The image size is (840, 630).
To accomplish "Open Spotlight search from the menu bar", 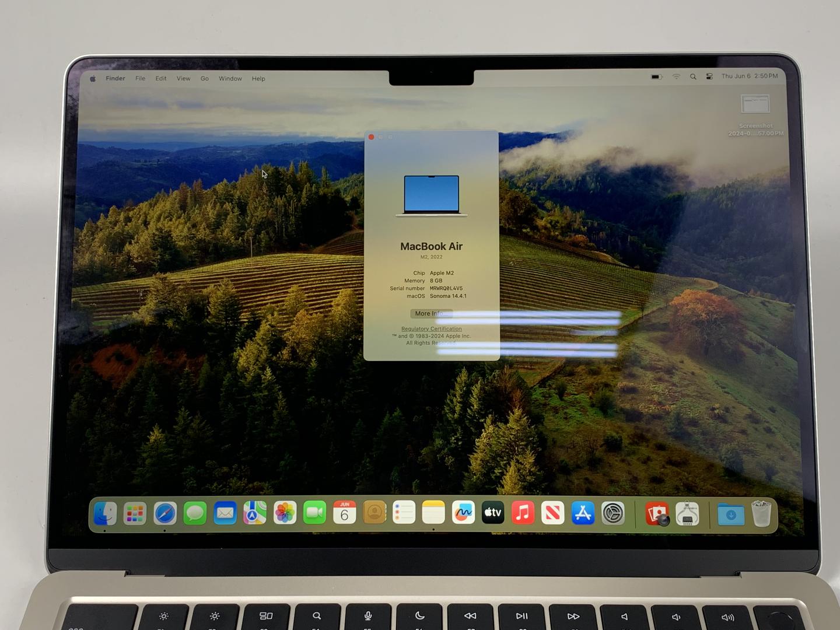I will click(x=693, y=76).
